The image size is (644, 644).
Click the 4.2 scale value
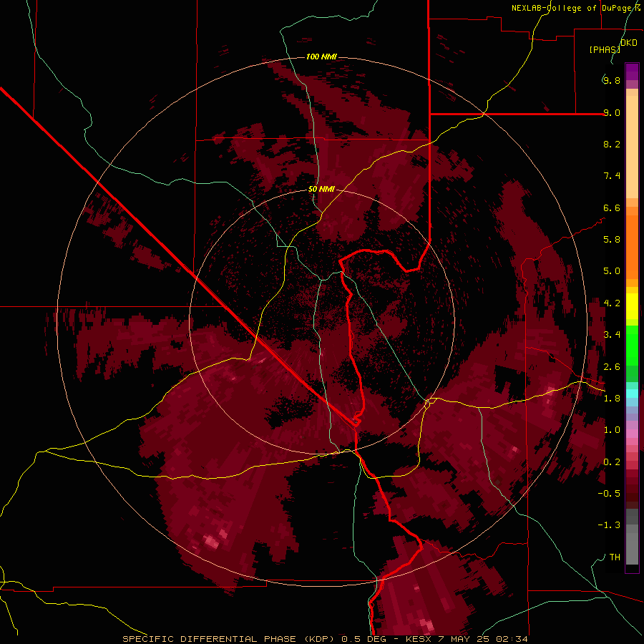pos(612,303)
